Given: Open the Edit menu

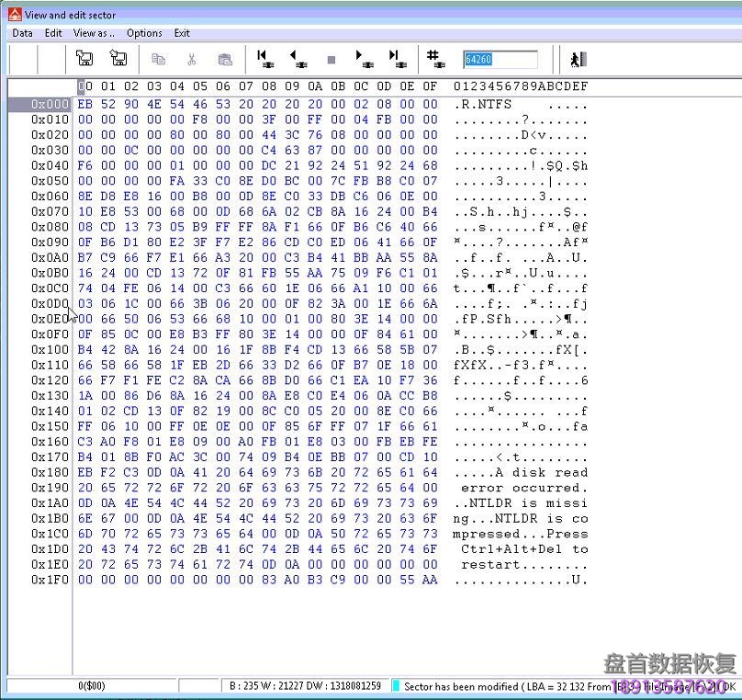Looking at the screenshot, I should 54,33.
